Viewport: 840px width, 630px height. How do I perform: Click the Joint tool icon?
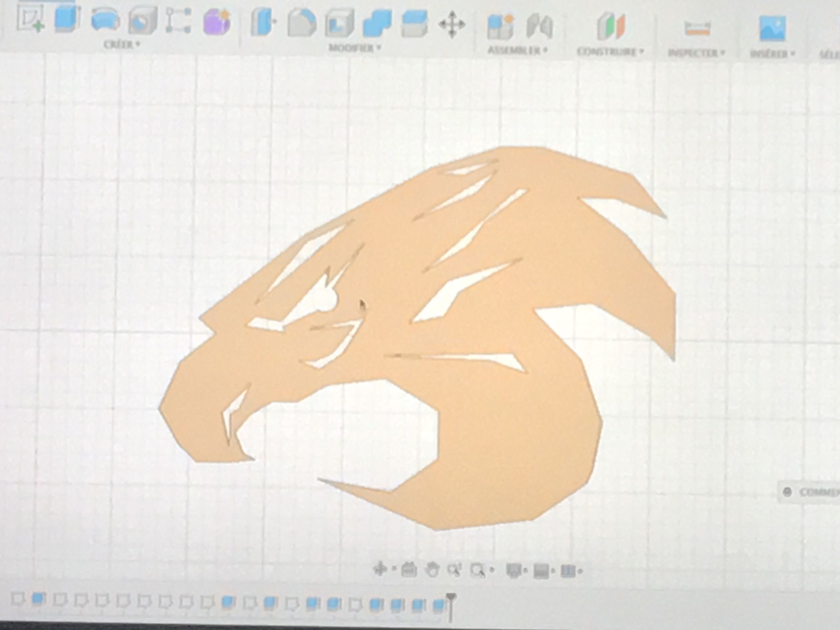[540, 27]
